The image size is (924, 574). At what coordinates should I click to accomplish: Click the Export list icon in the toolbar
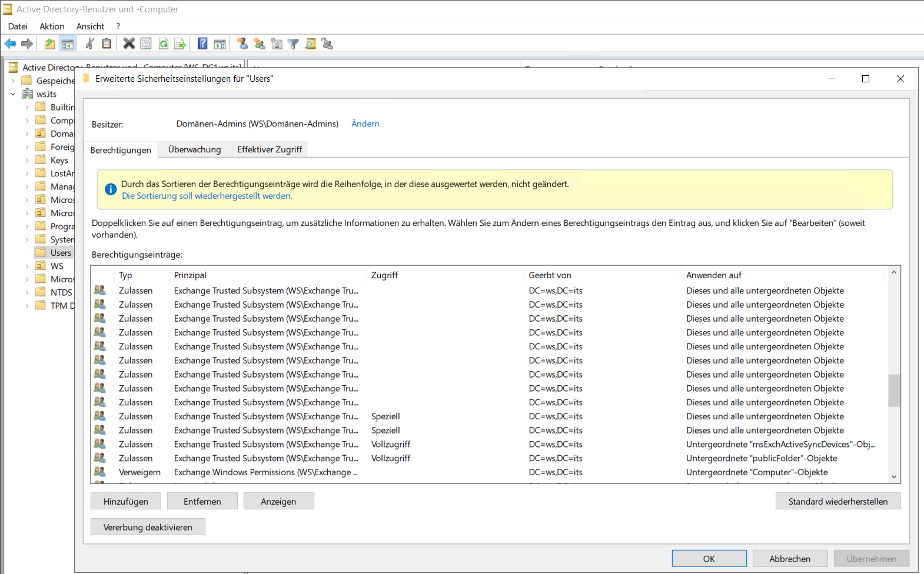(180, 44)
